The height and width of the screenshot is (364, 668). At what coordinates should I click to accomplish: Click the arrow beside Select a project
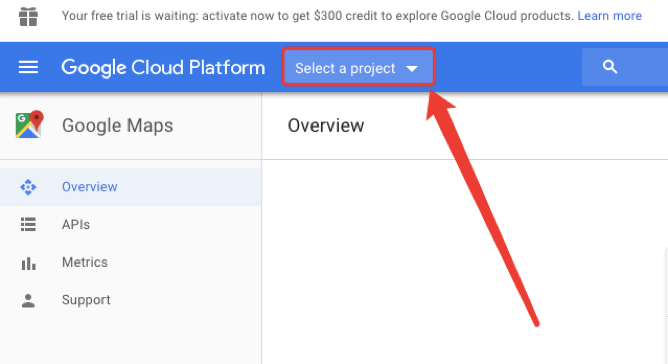[412, 69]
